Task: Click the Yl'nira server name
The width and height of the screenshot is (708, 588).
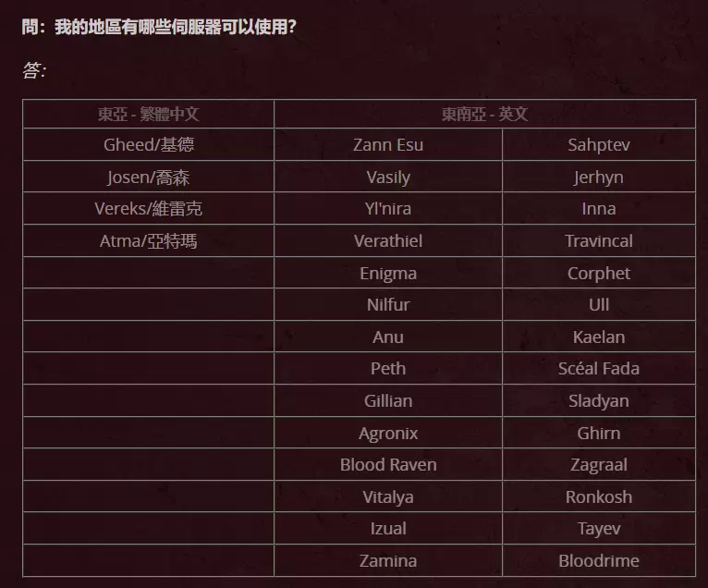Action: click(388, 209)
